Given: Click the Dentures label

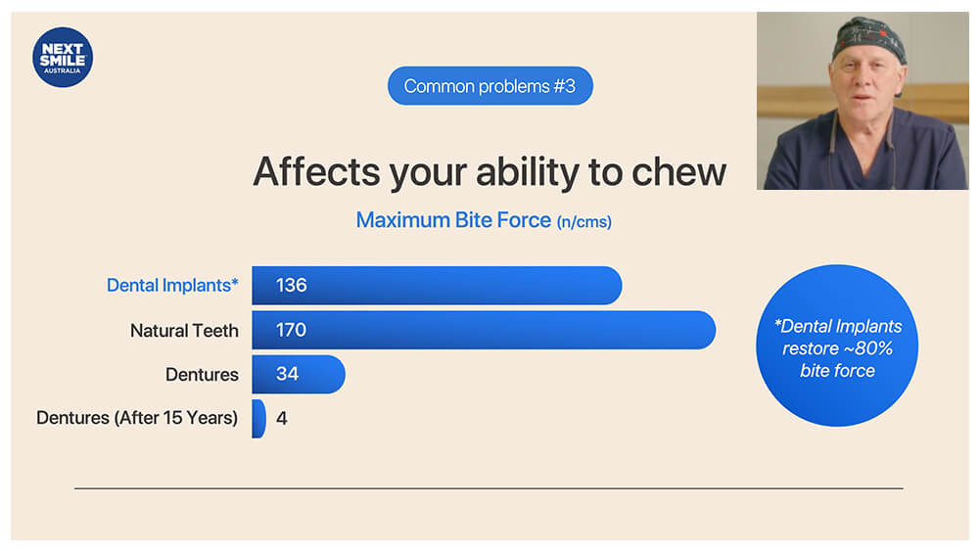Looking at the screenshot, I should [202, 375].
